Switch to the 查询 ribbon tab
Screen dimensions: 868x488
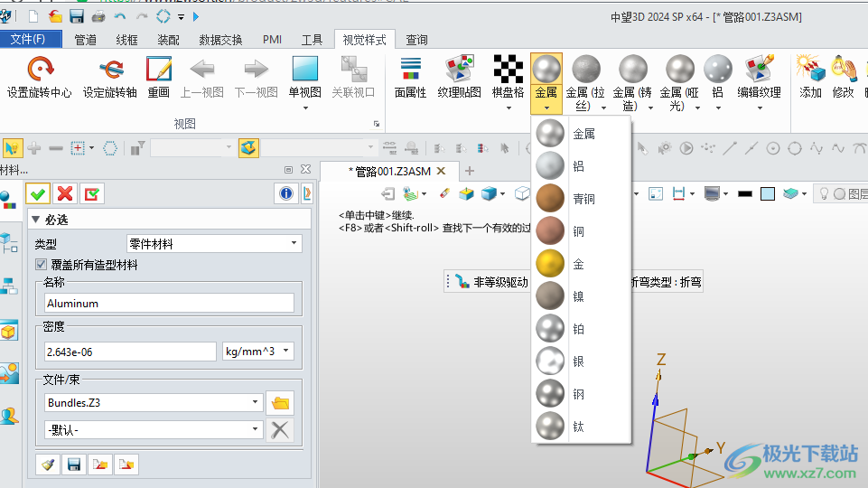(x=416, y=40)
